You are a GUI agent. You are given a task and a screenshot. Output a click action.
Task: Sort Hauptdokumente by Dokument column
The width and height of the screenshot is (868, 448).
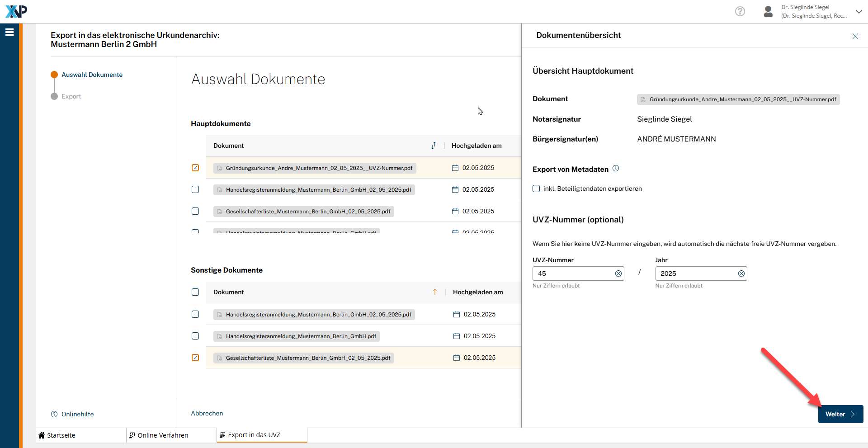click(434, 146)
